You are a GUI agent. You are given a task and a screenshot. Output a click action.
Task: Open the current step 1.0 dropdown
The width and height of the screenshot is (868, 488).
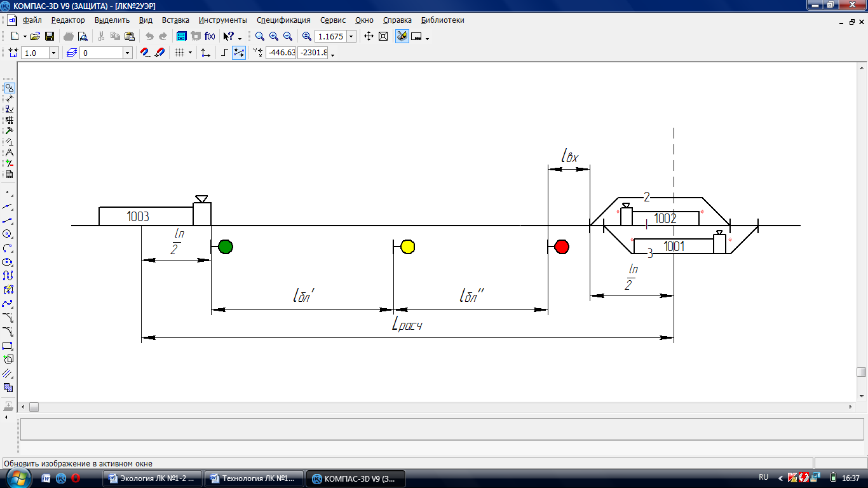click(x=53, y=53)
